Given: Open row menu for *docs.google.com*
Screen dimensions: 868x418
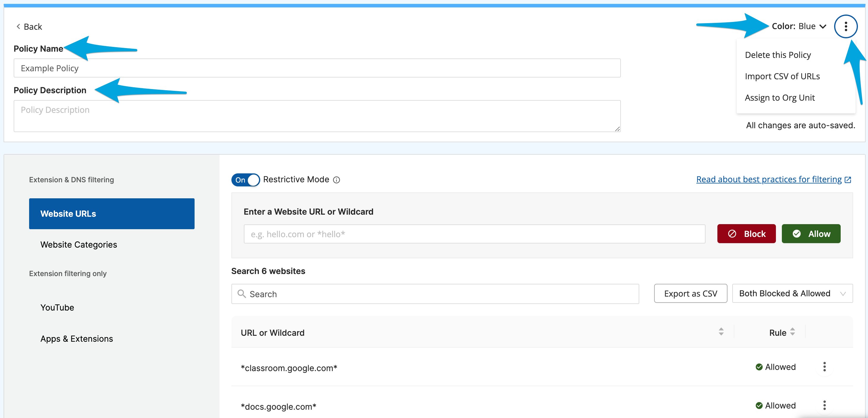Looking at the screenshot, I should (x=824, y=405).
